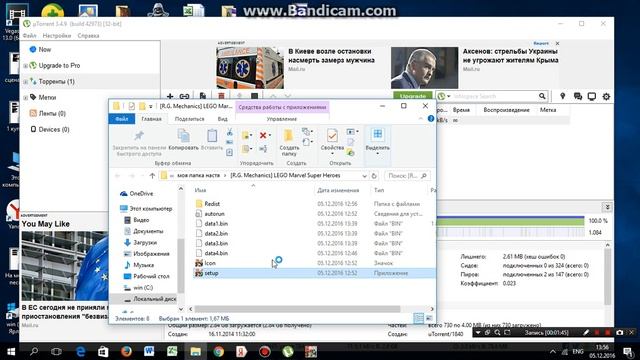
Task: Click the Windows Start button
Action: [11, 351]
